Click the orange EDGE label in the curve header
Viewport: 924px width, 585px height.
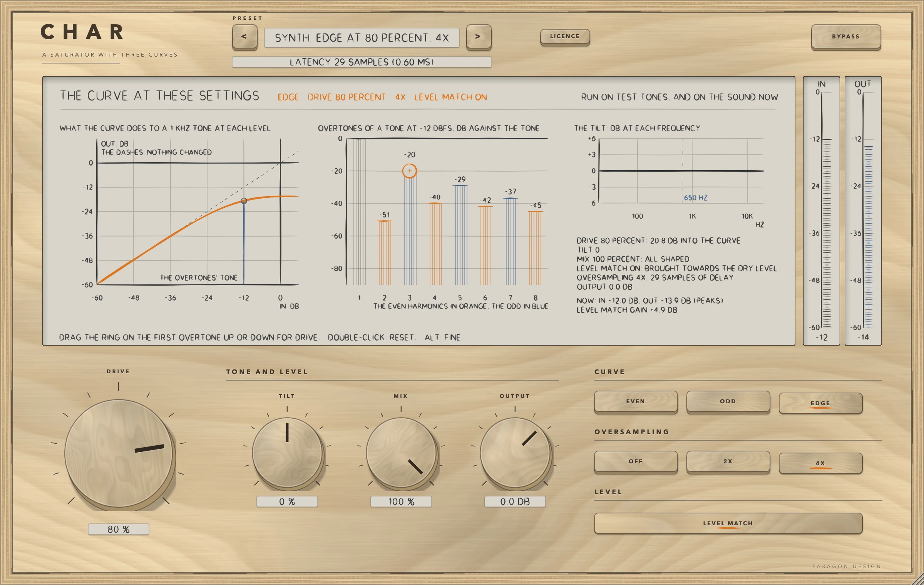[x=288, y=97]
